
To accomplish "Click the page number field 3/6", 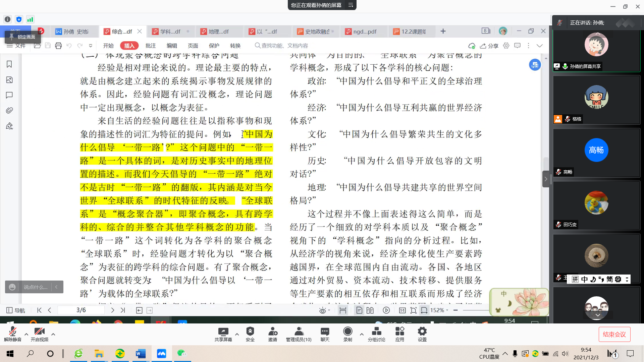I will point(81,310).
